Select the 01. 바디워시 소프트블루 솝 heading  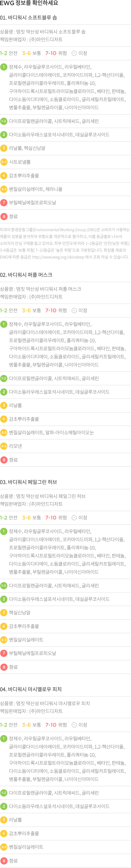pyautogui.click(x=29, y=18)
